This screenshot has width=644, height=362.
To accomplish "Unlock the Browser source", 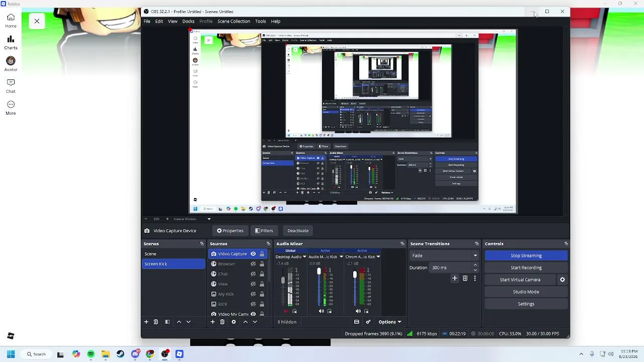I will [x=262, y=264].
